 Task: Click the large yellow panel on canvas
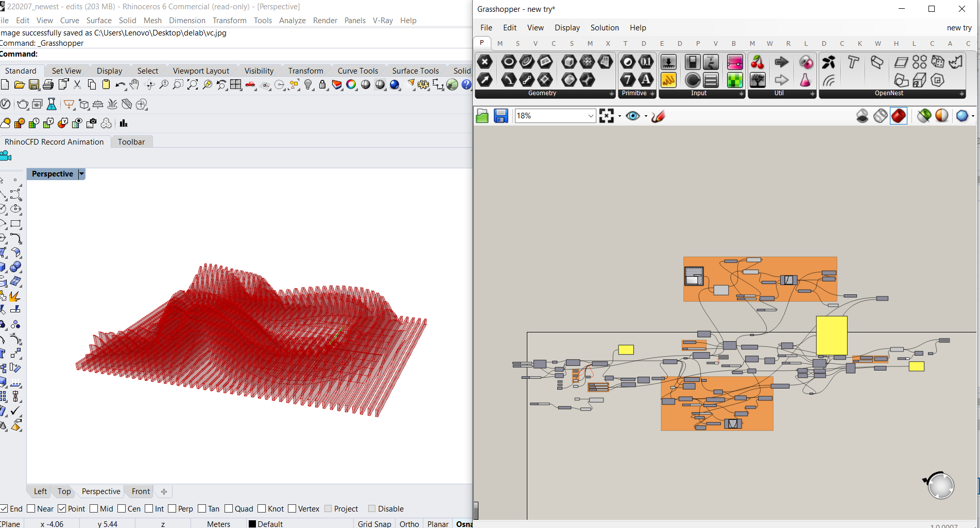(831, 336)
